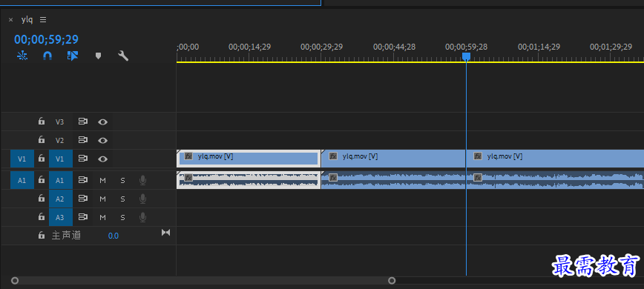This screenshot has height=289, width=644.
Task: Click fx badge on third audio clip
Action: (478, 178)
